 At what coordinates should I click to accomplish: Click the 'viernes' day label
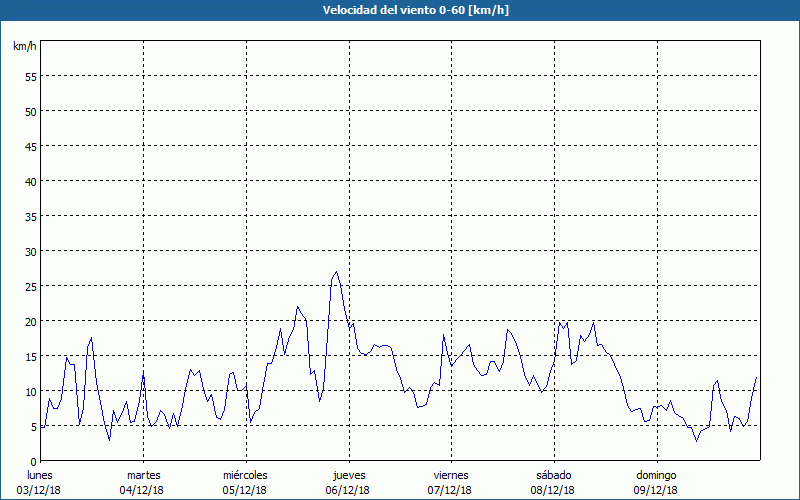point(451,475)
